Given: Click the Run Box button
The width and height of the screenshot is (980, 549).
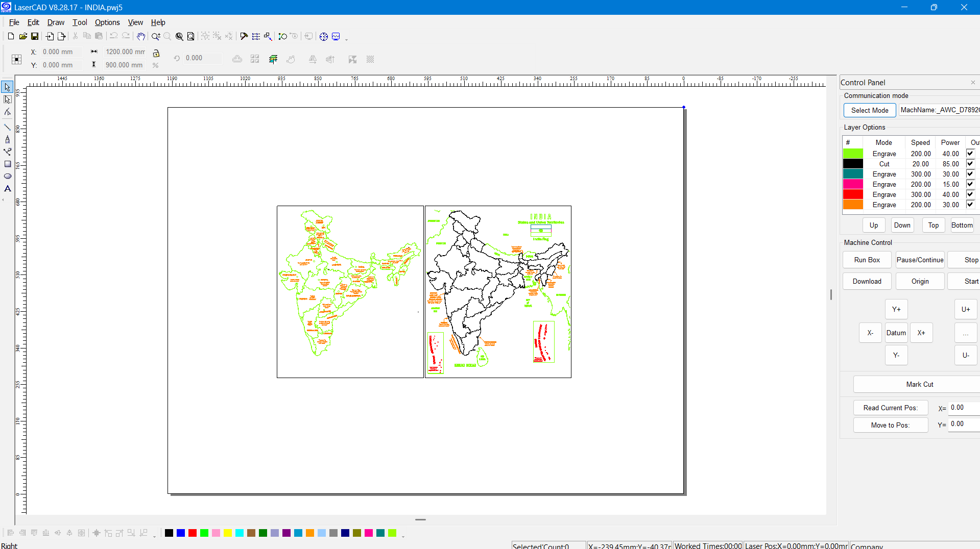Looking at the screenshot, I should [x=867, y=260].
